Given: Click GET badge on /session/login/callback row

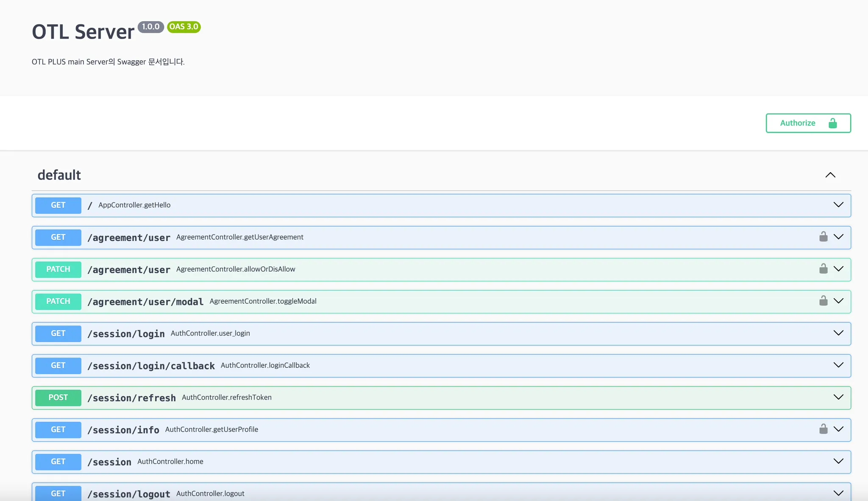Looking at the screenshot, I should (58, 366).
